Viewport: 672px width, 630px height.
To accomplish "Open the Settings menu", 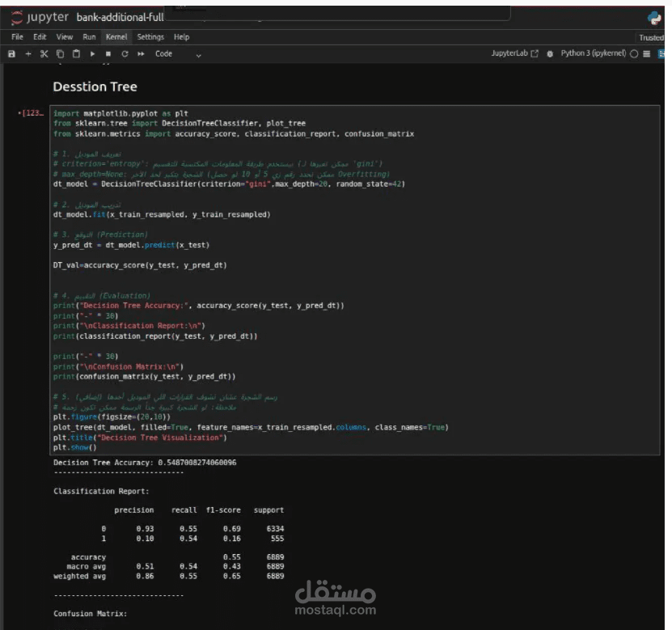I will 150,37.
